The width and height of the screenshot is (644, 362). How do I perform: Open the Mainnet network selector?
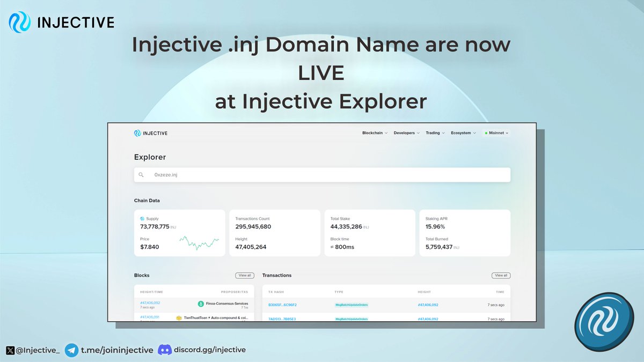coord(496,133)
